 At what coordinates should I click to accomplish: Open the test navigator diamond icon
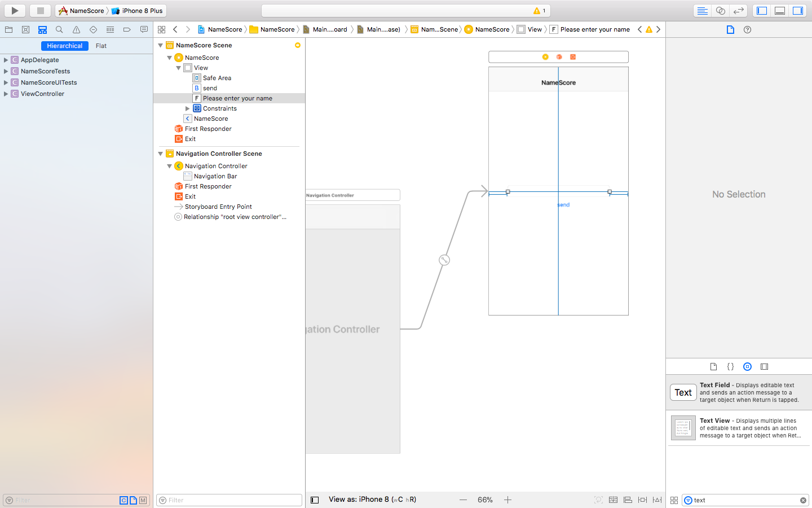pyautogui.click(x=93, y=29)
